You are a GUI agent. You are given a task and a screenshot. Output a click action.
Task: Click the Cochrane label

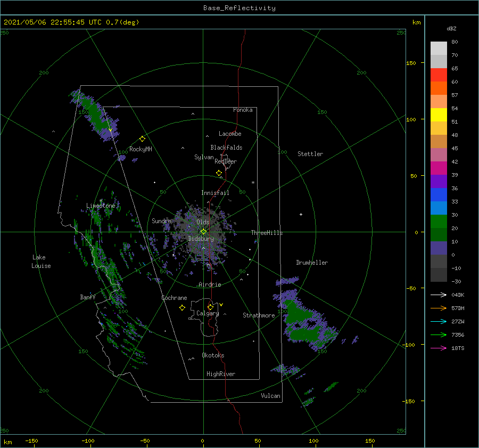coord(174,298)
